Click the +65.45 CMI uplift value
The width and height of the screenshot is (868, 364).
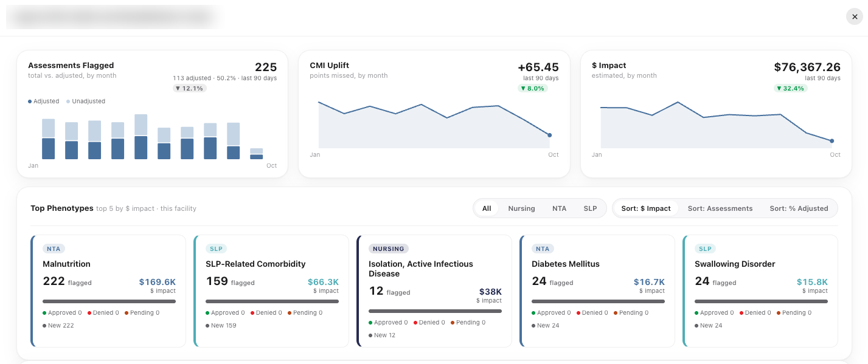tap(538, 67)
